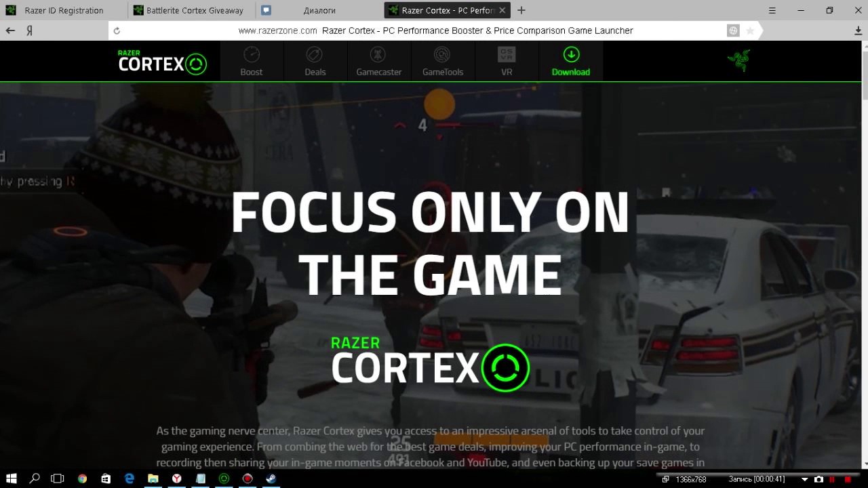Viewport: 868px width, 488px height.
Task: Select the Razer Cortex - PC Performance tab
Action: (448, 10)
